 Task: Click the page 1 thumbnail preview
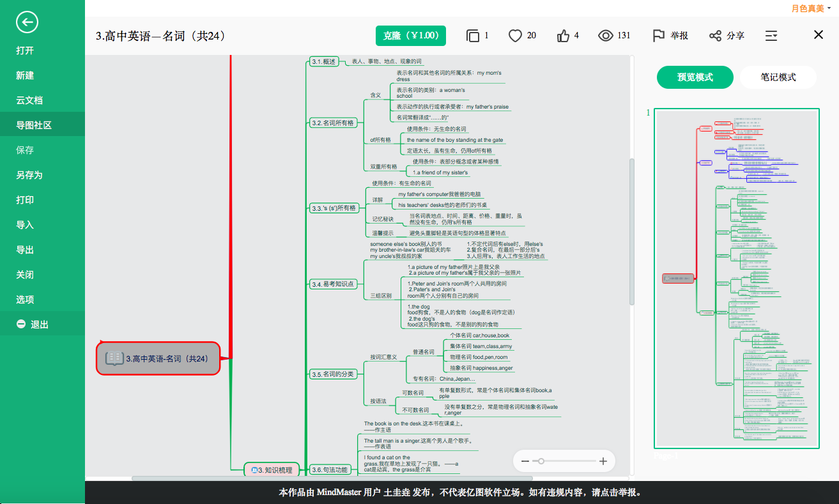tap(736, 279)
